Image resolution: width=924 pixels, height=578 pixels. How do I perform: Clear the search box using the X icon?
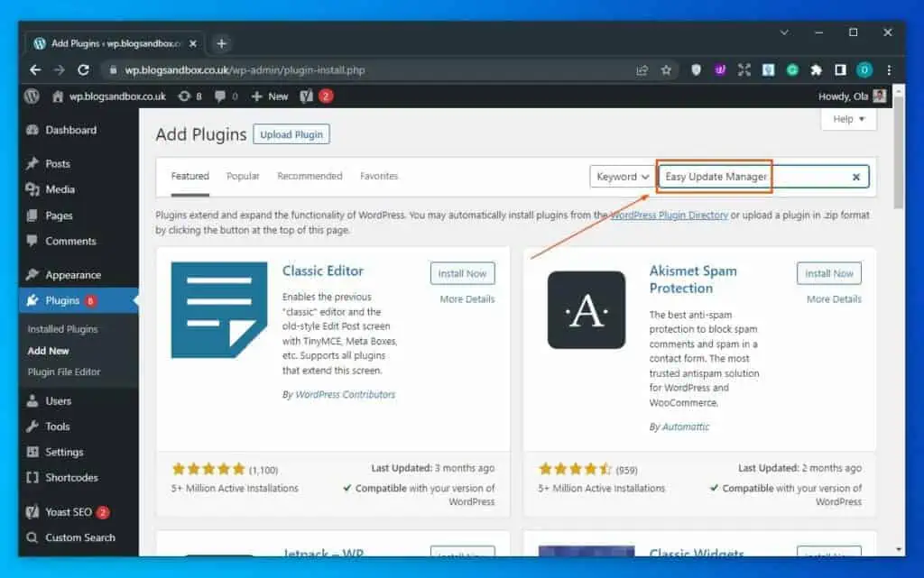[855, 177]
